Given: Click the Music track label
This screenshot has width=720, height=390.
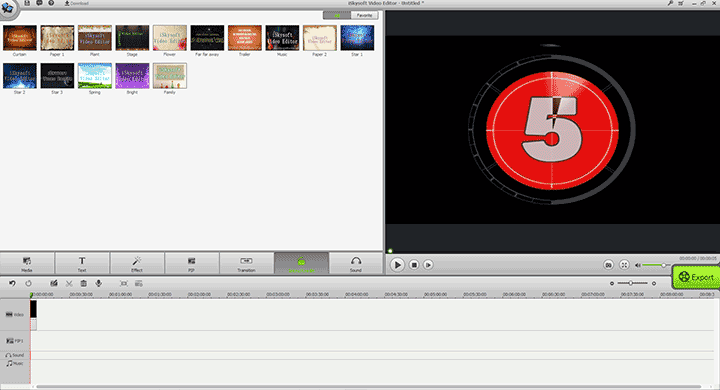Looking at the screenshot, I should 15,363.
